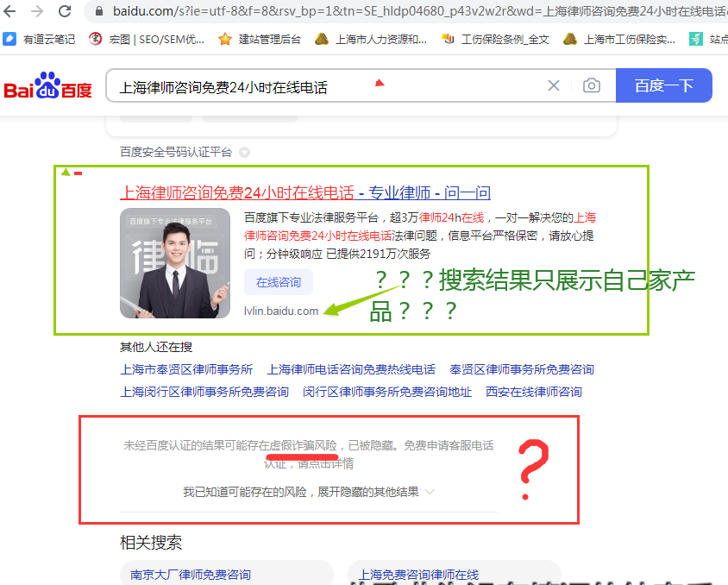The image size is (728, 585).
Task: Open the 有道云笔记 bookmark
Action: click(39, 40)
